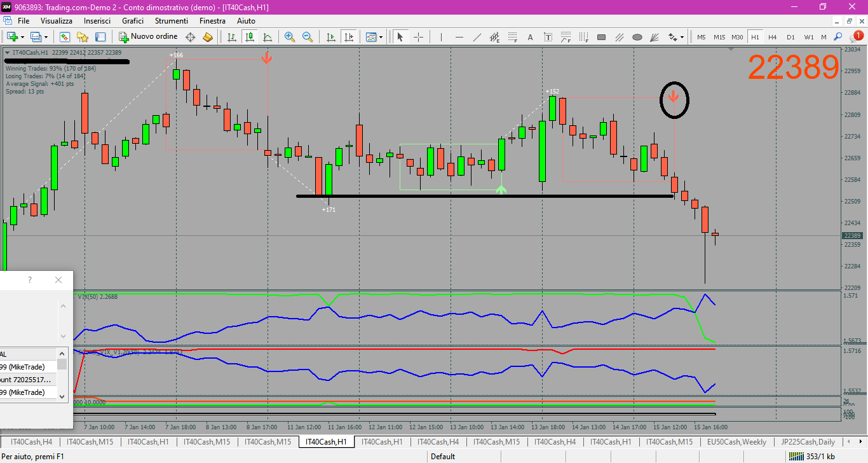Select the account row 72025517
The image size is (868, 463).
coord(29,380)
